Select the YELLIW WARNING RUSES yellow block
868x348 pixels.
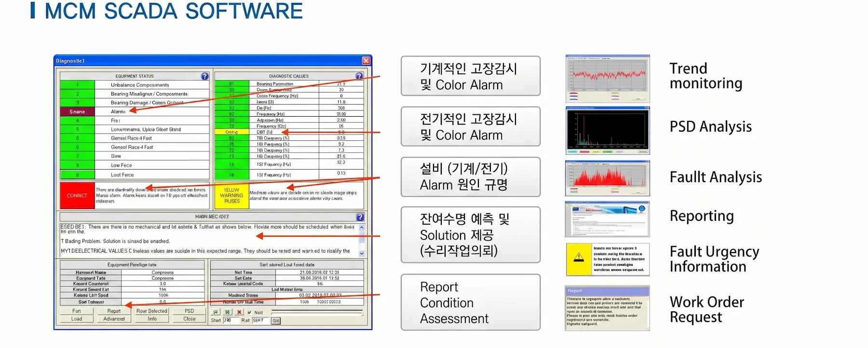coord(231,196)
